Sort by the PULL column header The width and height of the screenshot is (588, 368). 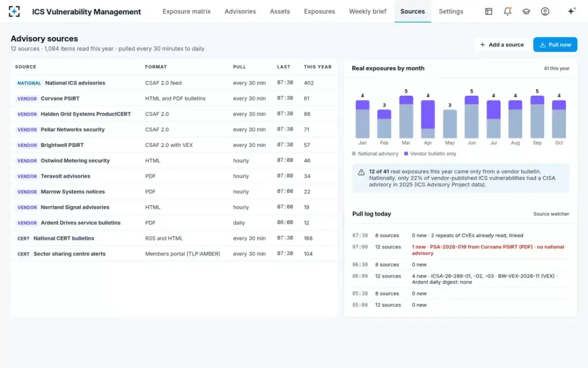pos(240,67)
